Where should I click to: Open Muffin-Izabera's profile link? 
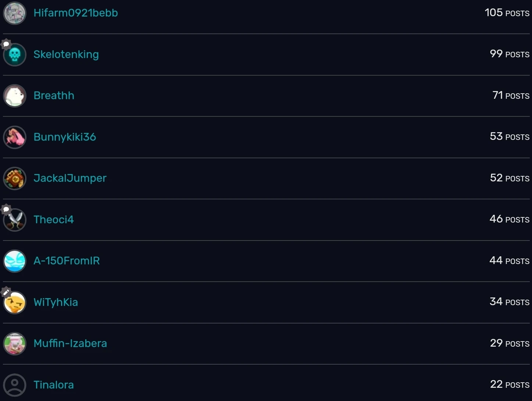70,343
